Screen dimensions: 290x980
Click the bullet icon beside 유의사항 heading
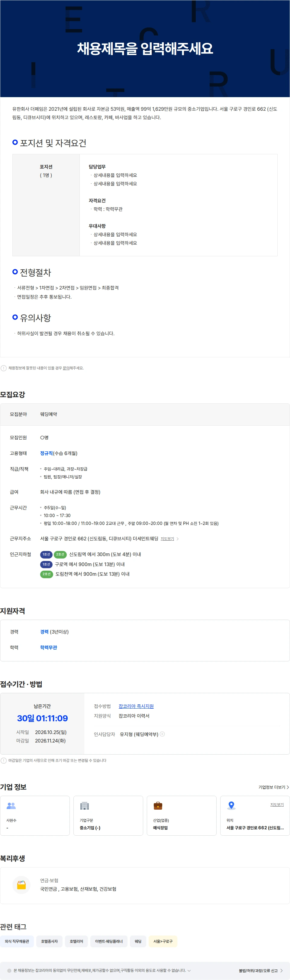click(x=15, y=317)
